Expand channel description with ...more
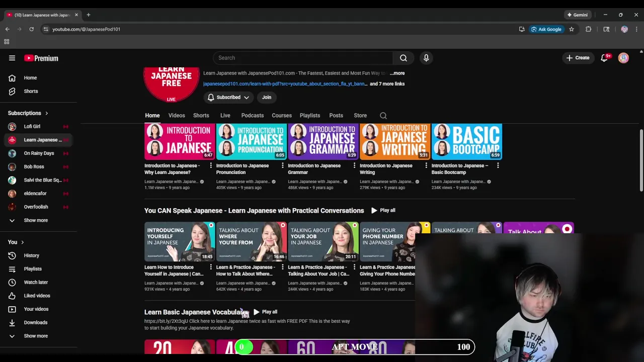Screen dimensions: 644x362 [397, 73]
